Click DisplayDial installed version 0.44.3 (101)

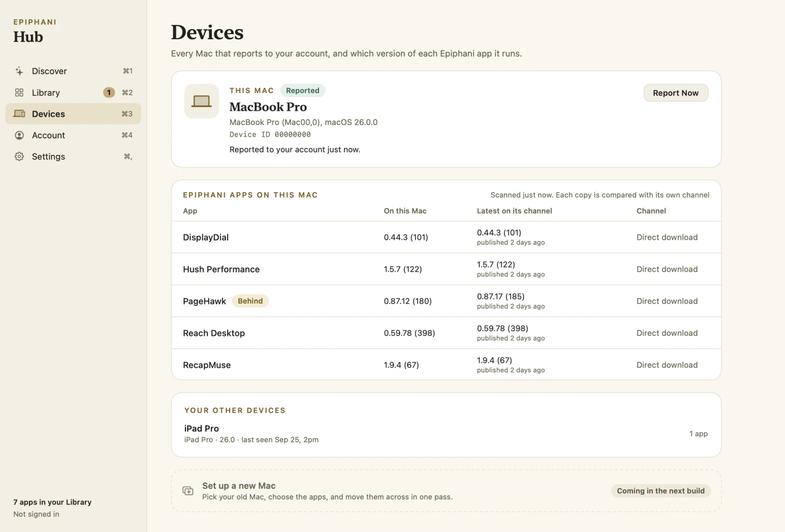[406, 237]
